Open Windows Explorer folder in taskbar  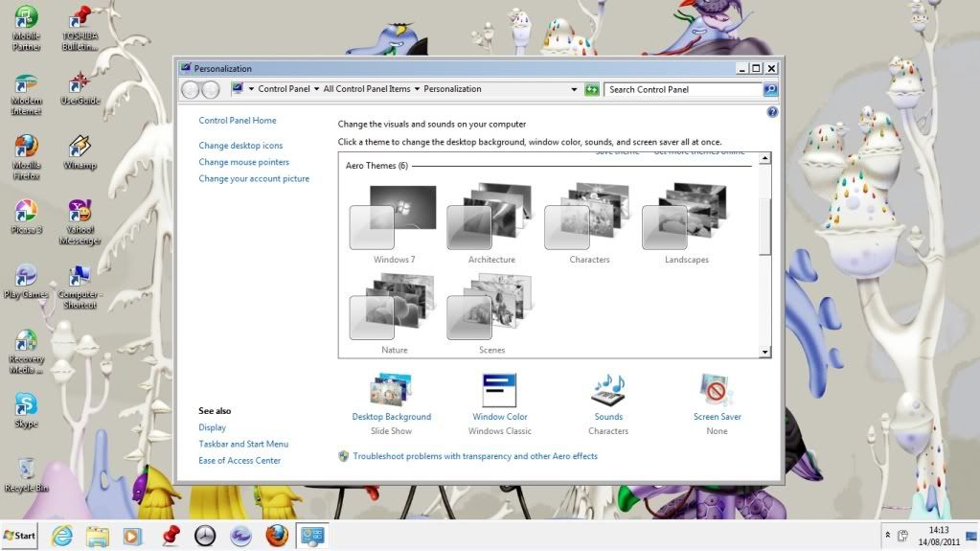pos(98,536)
